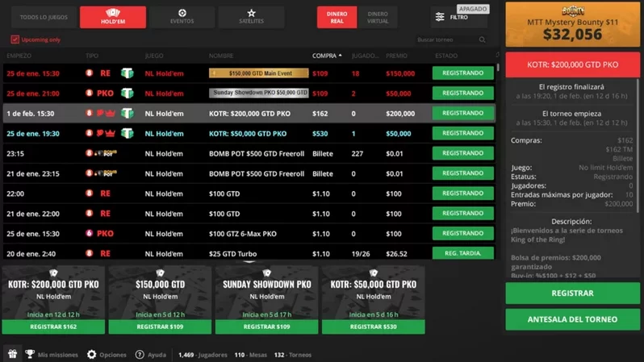This screenshot has width=644, height=362.
Task: Switch to Dinero Virtual mode
Action: (x=377, y=17)
